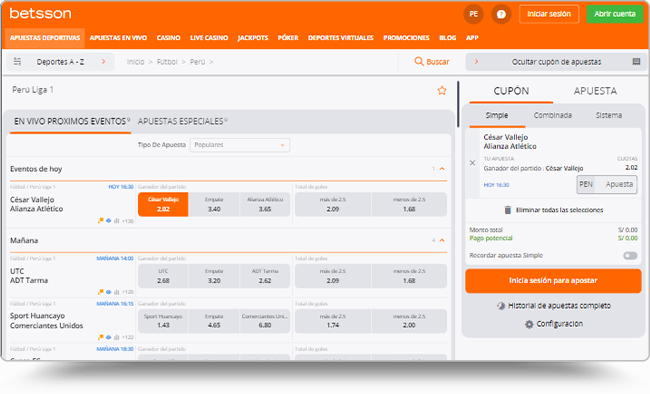Click the bet slip icon beside Ocultar cupón

[x=636, y=61]
